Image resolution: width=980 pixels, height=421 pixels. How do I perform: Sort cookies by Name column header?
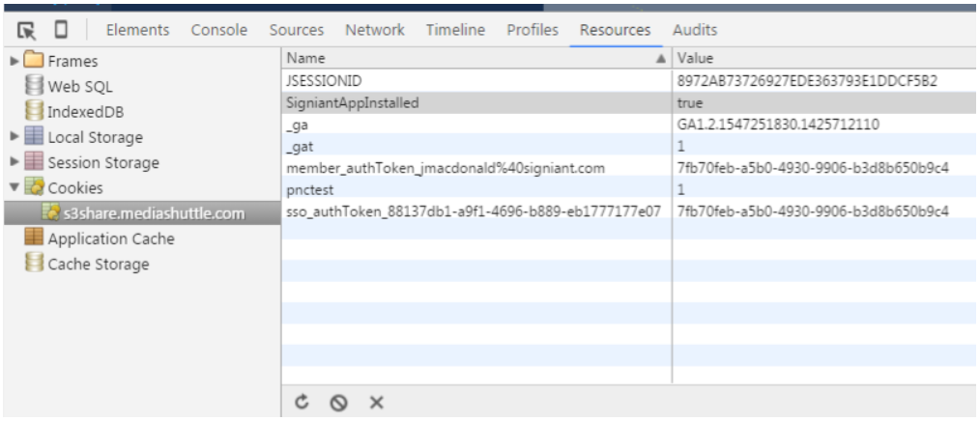click(476, 58)
